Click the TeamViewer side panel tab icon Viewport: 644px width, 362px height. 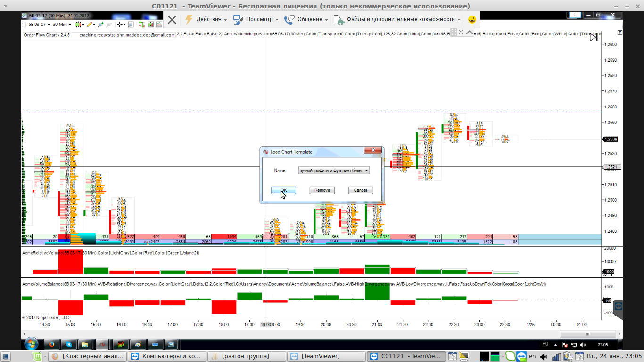(x=619, y=306)
